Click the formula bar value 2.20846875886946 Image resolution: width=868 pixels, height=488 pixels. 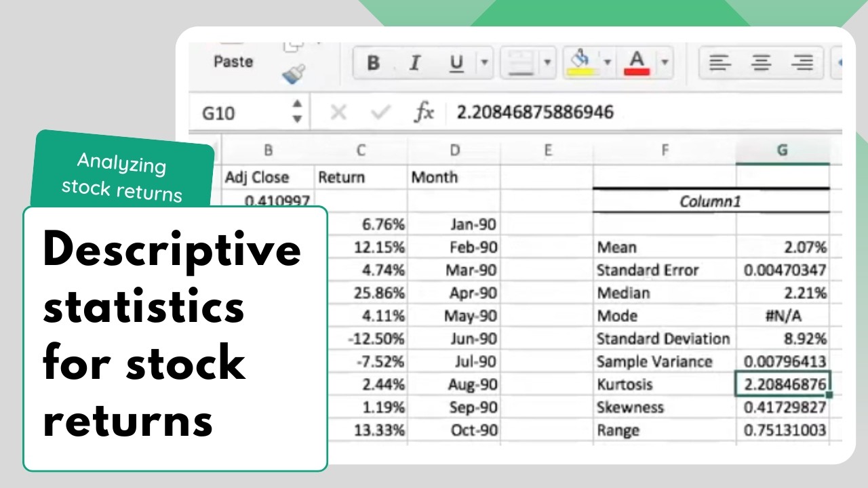[x=534, y=113]
